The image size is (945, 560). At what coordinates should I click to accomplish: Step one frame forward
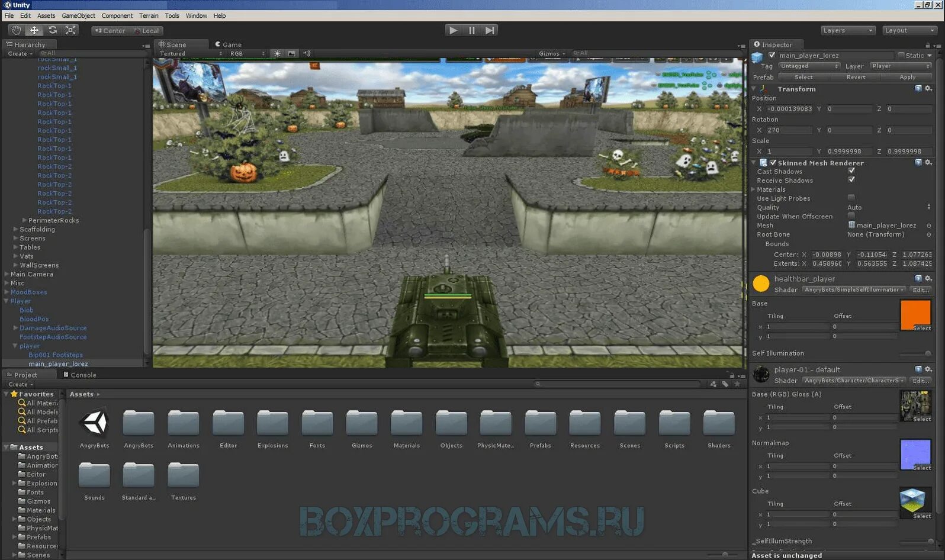(489, 30)
